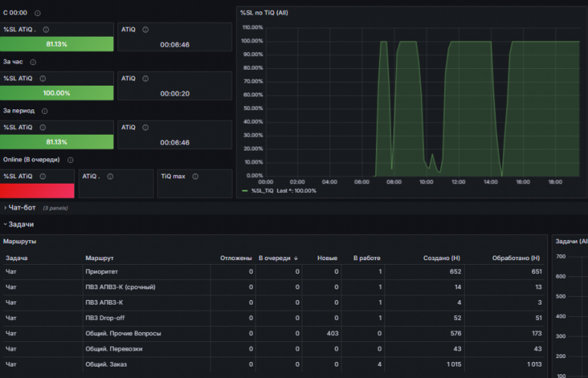Click the green 81.13% bar under За период

(x=57, y=142)
